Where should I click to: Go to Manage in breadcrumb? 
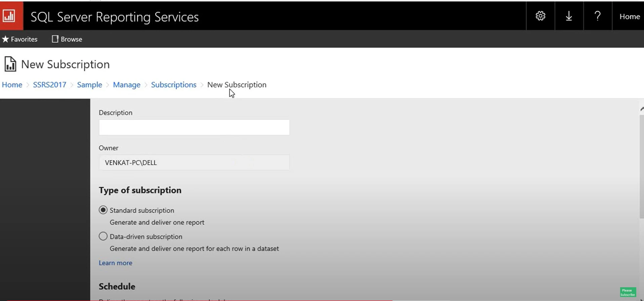point(126,85)
